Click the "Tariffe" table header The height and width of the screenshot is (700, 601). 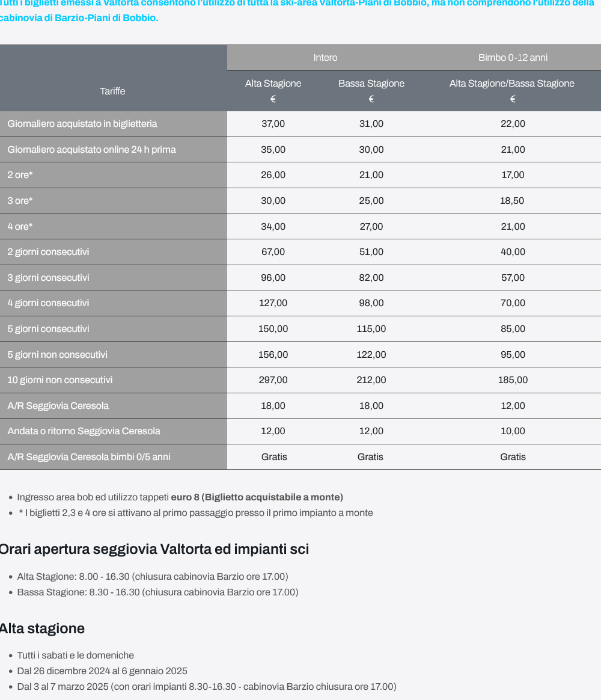112,91
